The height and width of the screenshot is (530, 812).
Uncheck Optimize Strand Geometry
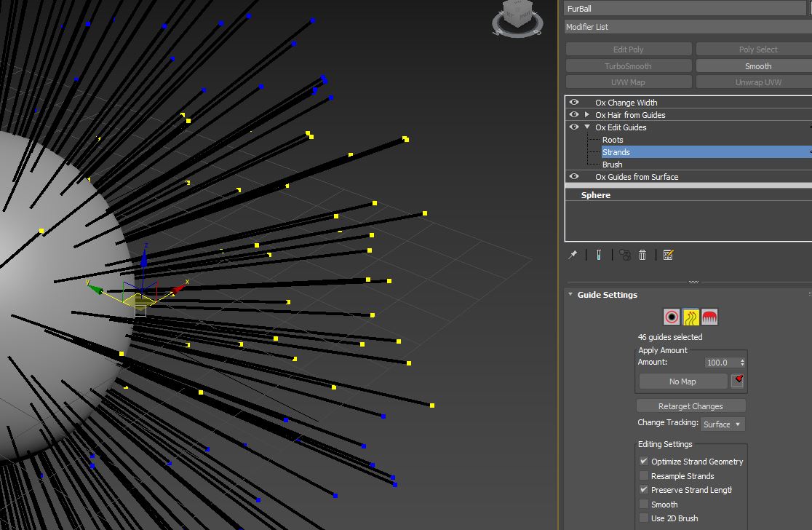(x=644, y=462)
